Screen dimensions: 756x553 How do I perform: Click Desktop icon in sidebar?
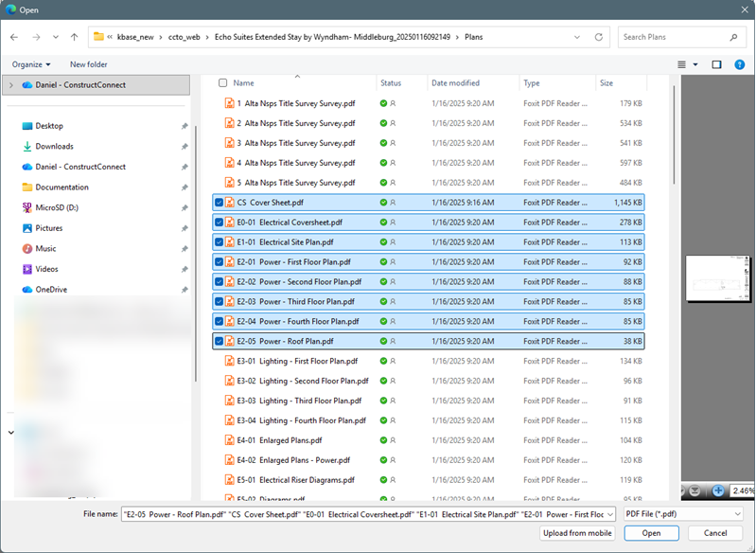click(x=27, y=126)
